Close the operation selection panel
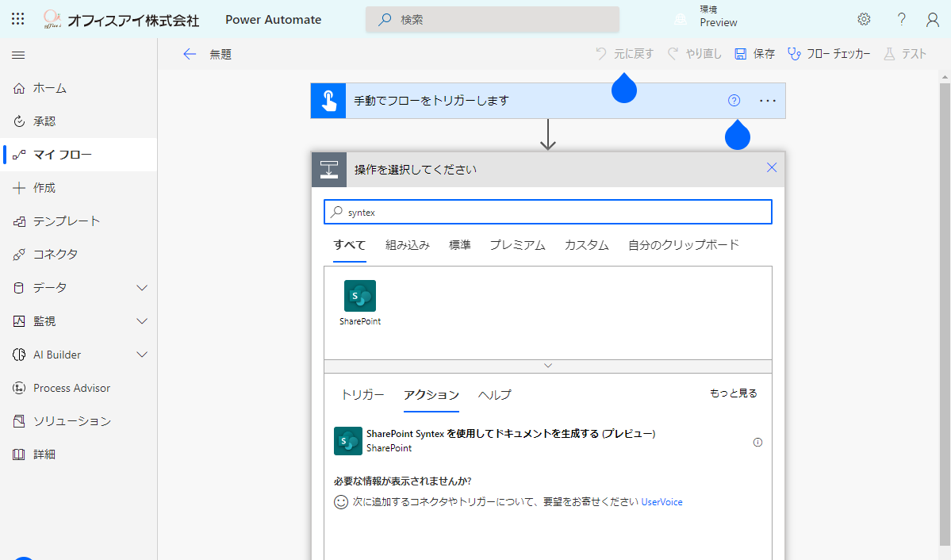Screen dimensions: 951x560 pos(772,167)
